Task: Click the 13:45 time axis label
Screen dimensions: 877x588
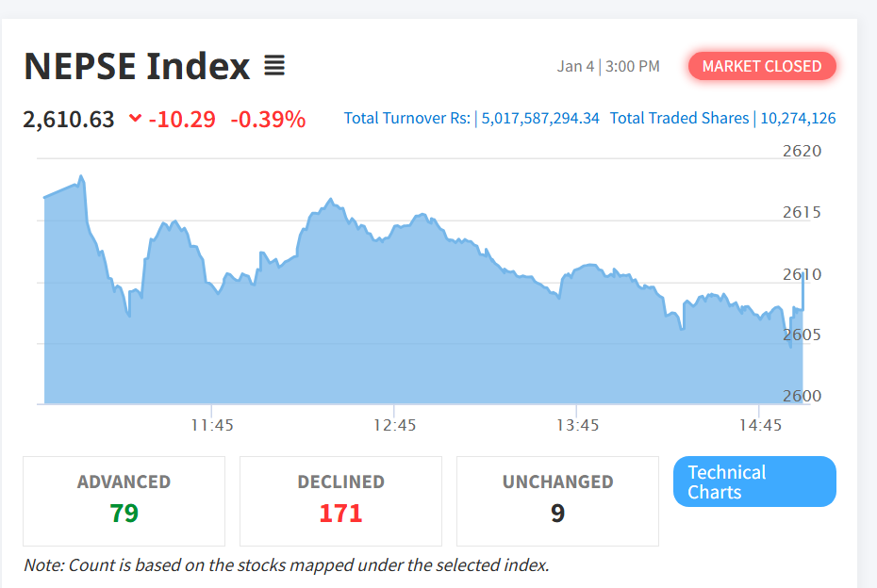Action: click(x=577, y=425)
